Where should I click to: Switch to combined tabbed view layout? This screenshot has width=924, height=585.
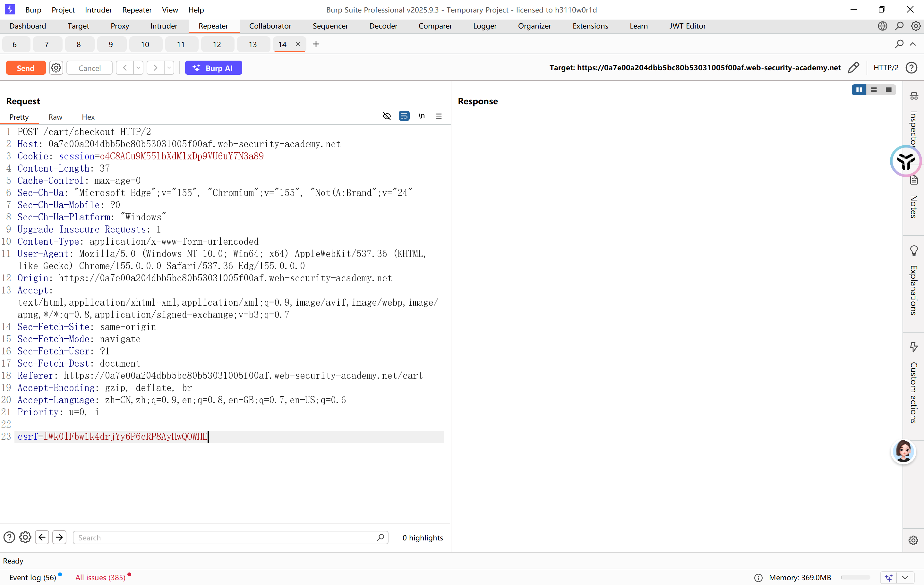[x=889, y=90]
